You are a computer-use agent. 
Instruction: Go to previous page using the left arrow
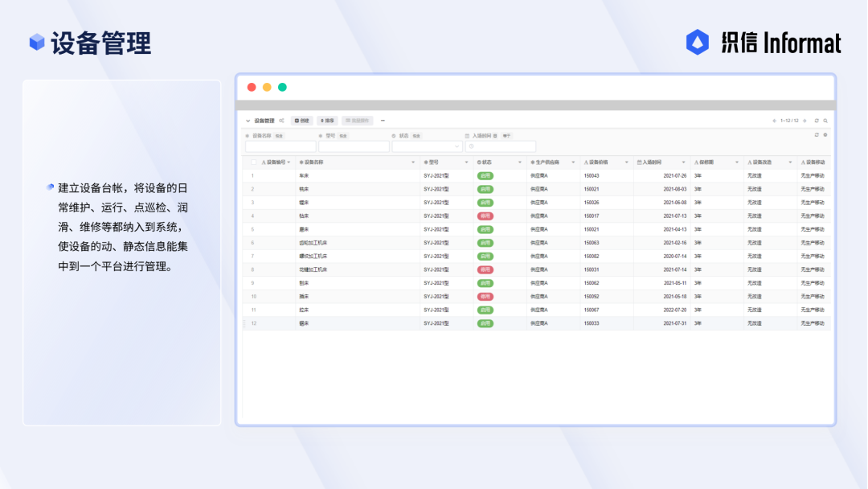coord(774,121)
